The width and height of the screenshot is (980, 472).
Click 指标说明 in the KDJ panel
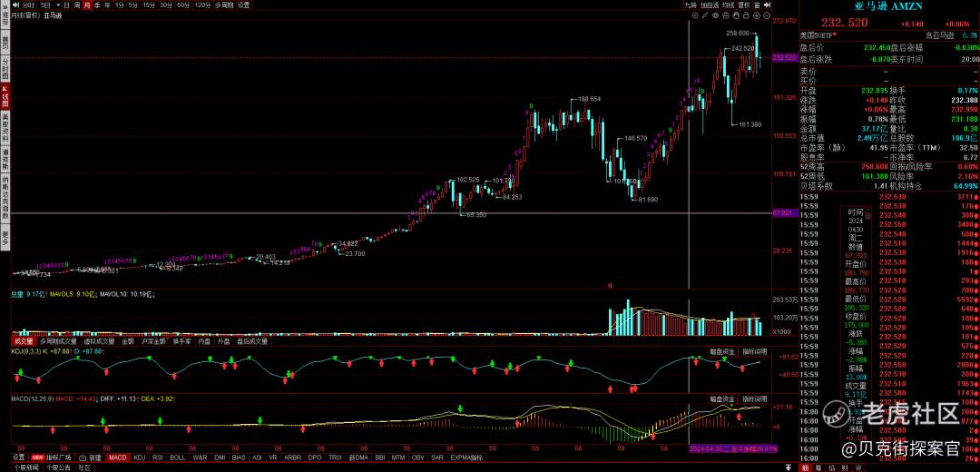click(754, 351)
